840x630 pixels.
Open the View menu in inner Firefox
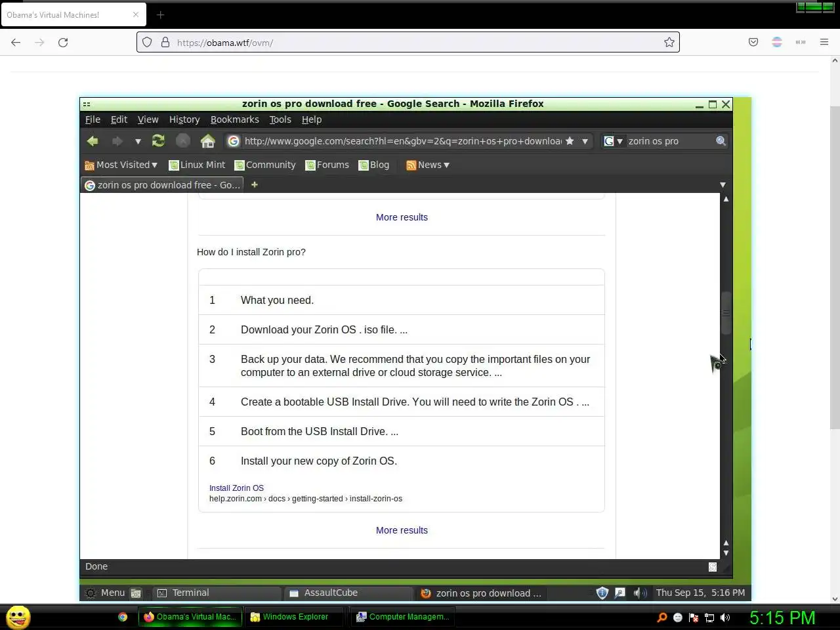148,119
